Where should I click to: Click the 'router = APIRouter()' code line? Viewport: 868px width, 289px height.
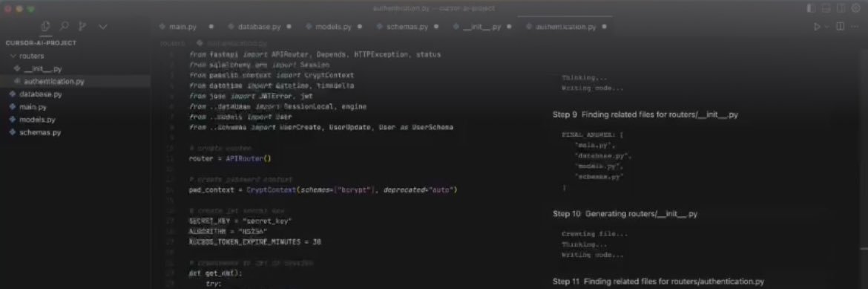(231, 159)
